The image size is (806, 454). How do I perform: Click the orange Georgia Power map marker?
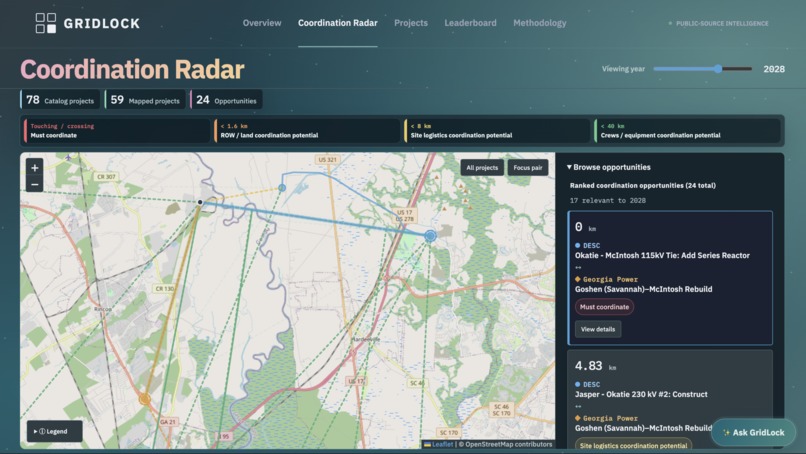[x=145, y=398]
